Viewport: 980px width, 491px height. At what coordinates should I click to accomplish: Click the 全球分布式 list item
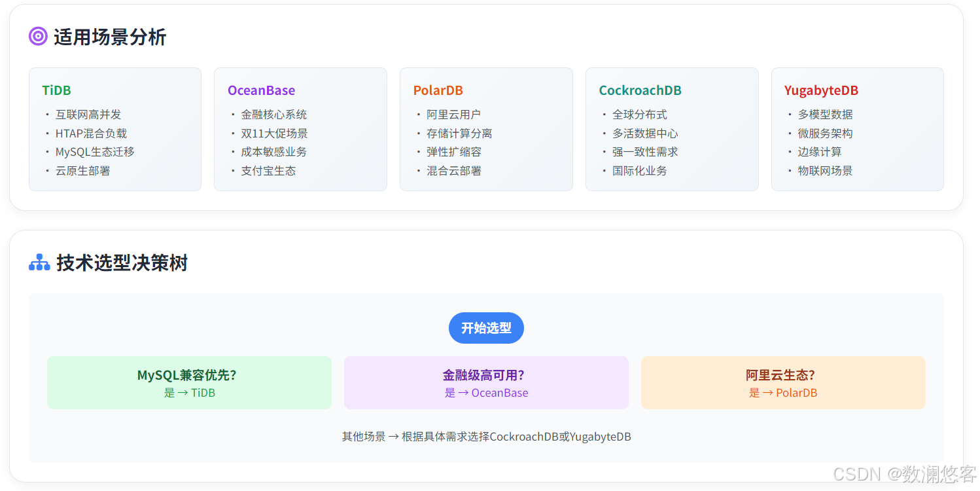640,115
